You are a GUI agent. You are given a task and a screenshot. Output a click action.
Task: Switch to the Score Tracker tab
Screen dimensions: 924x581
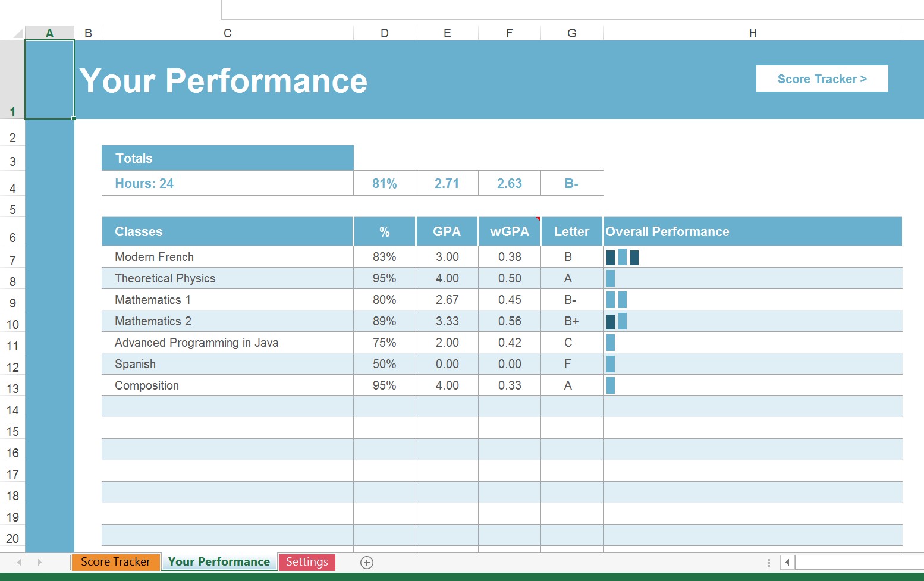[x=115, y=561]
